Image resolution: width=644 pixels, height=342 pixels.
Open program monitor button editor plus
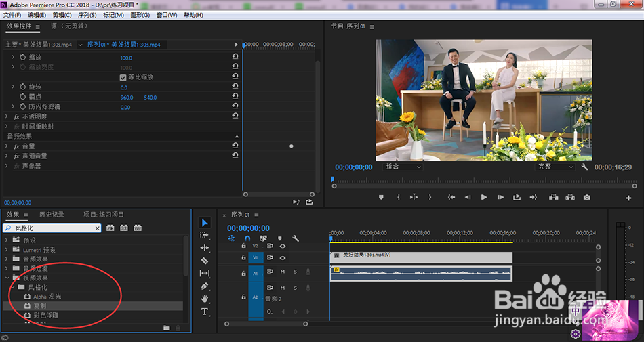point(628,198)
